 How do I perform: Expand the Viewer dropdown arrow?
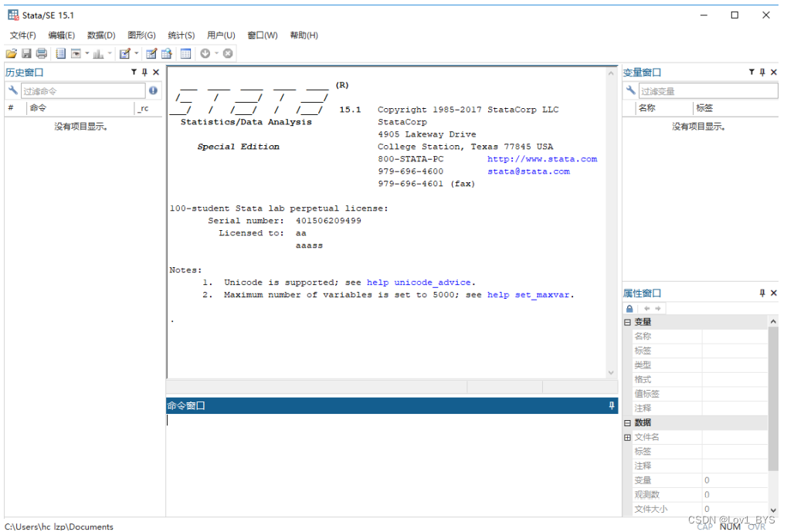coord(87,53)
